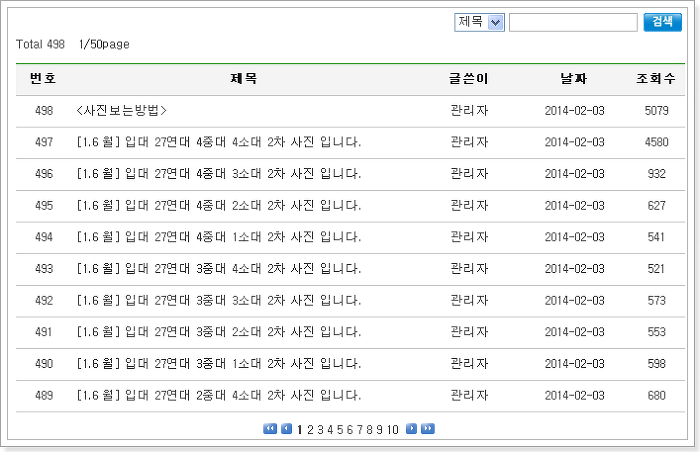Go to page 10 in pagination
Viewport: 700px width, 452px height.
(392, 430)
